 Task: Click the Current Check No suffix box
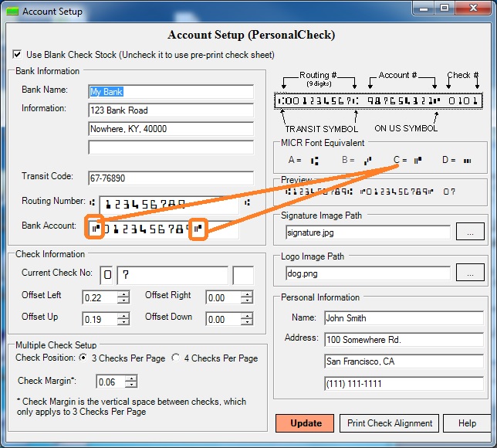pyautogui.click(x=243, y=275)
